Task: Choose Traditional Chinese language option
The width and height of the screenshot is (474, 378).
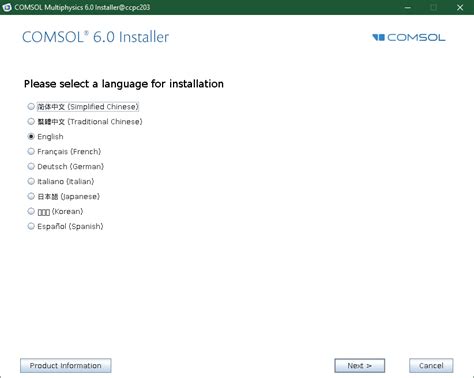Action: pyautogui.click(x=31, y=122)
